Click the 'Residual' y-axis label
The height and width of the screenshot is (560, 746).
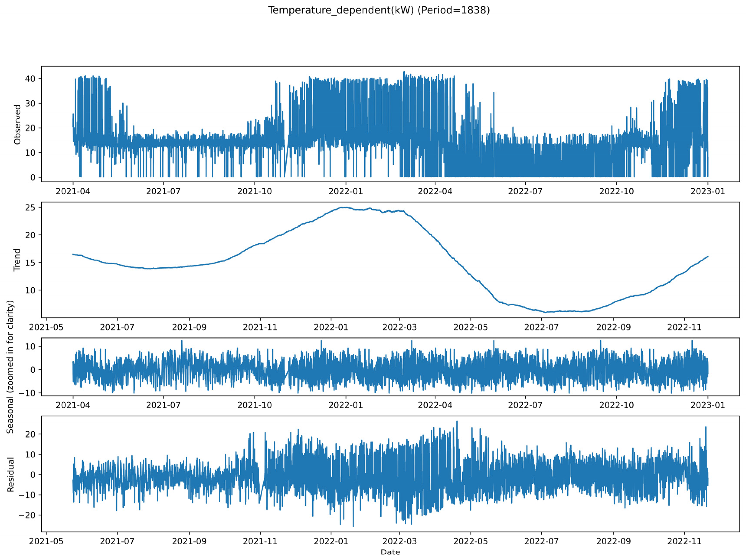pos(11,475)
